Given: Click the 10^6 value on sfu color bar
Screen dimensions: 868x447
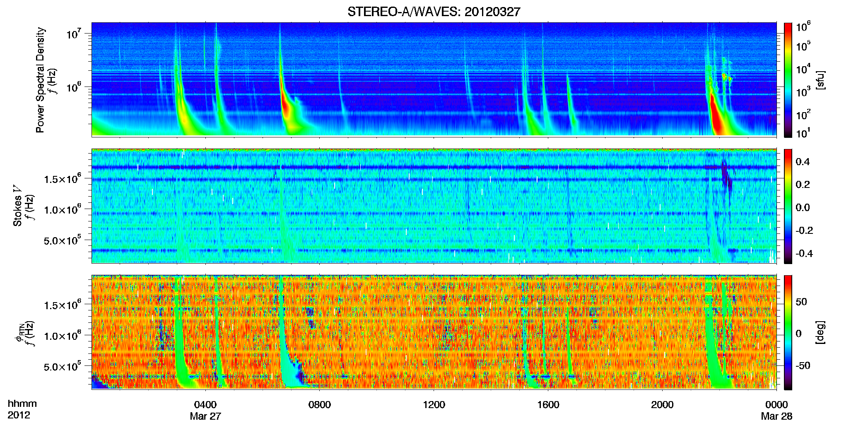Looking at the screenshot, I should [803, 26].
